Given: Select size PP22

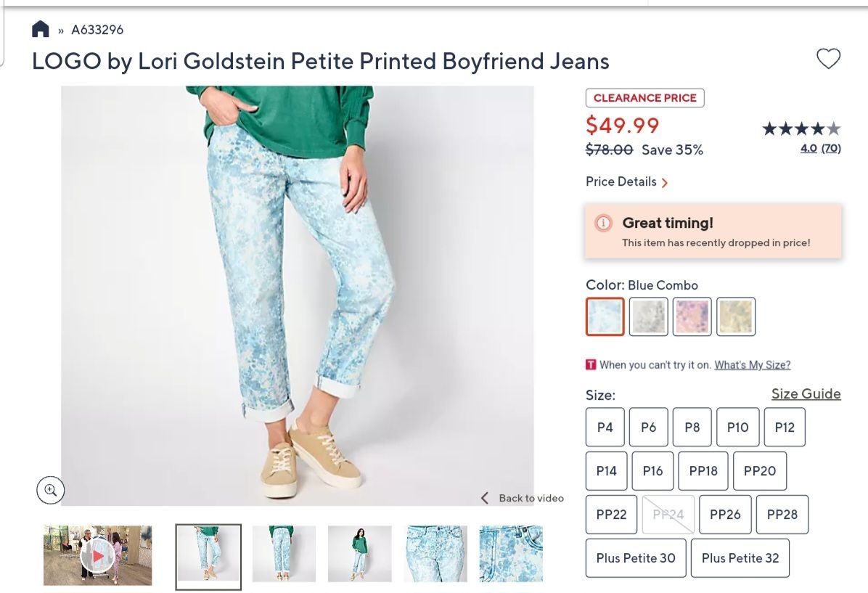Looking at the screenshot, I should point(611,515).
